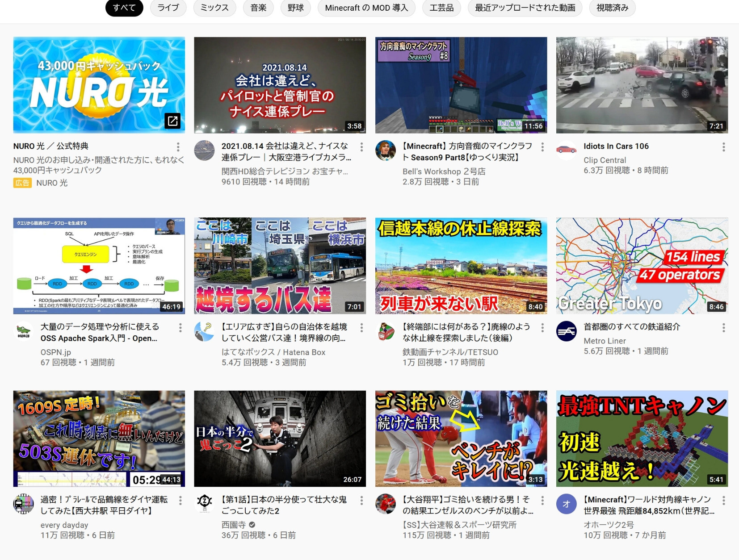Open 関西HD総合テレビジョン channel avatar
The width and height of the screenshot is (739, 560).
pos(204,150)
